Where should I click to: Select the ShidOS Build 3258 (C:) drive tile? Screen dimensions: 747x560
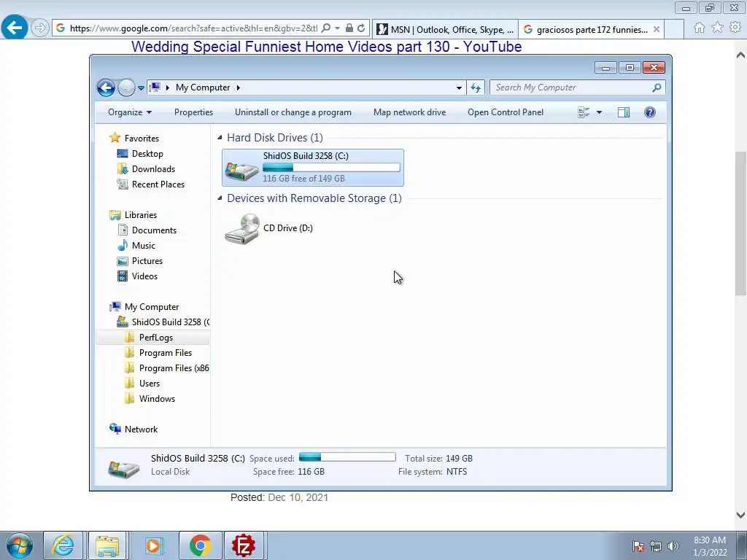(x=313, y=168)
